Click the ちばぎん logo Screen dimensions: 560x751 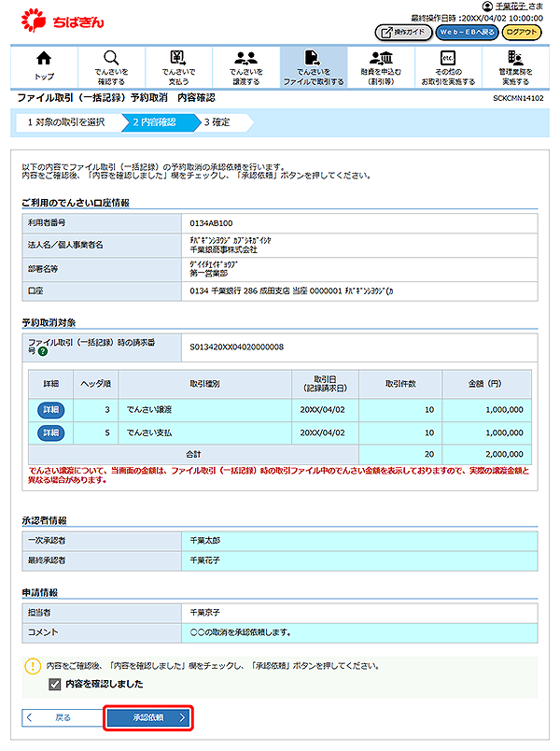tap(63, 21)
